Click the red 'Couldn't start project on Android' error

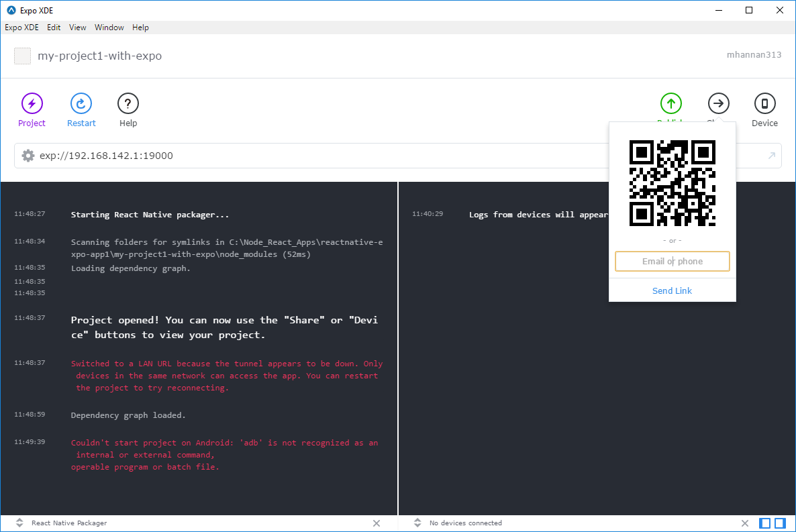[224, 455]
